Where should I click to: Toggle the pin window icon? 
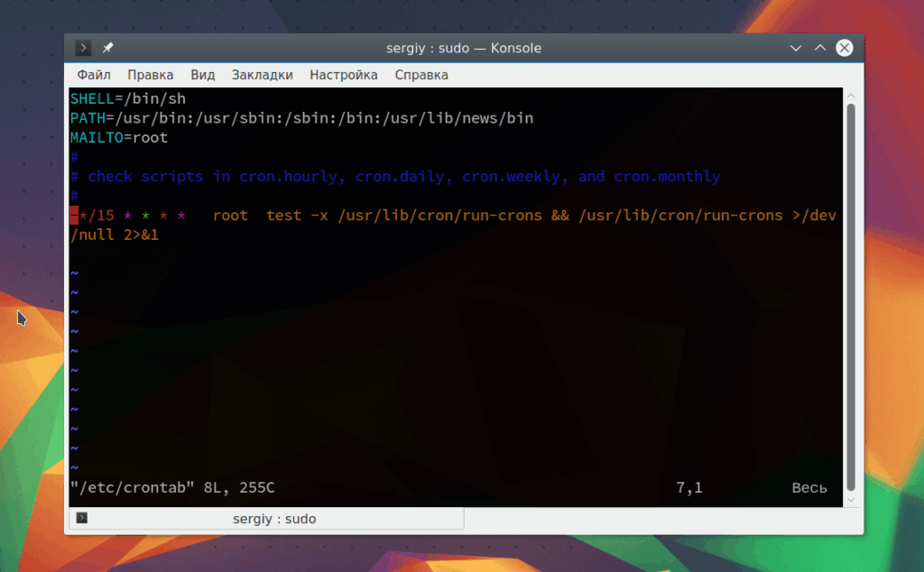click(x=108, y=48)
